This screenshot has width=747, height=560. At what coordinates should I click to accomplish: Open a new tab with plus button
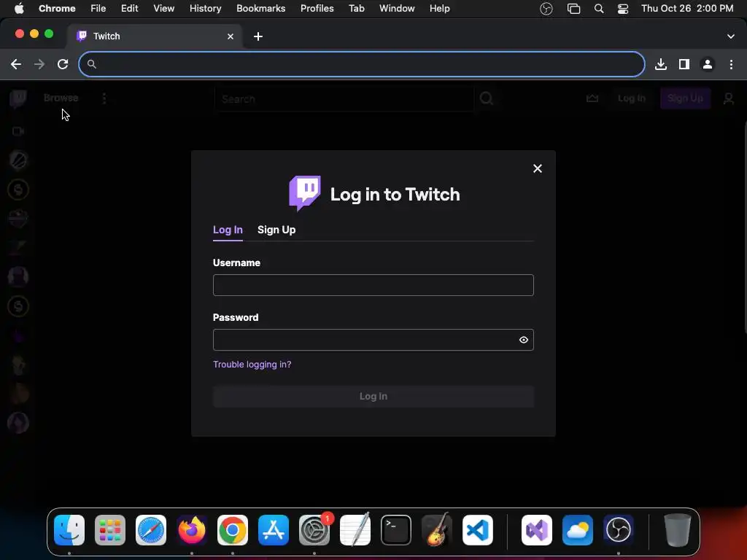(x=258, y=36)
